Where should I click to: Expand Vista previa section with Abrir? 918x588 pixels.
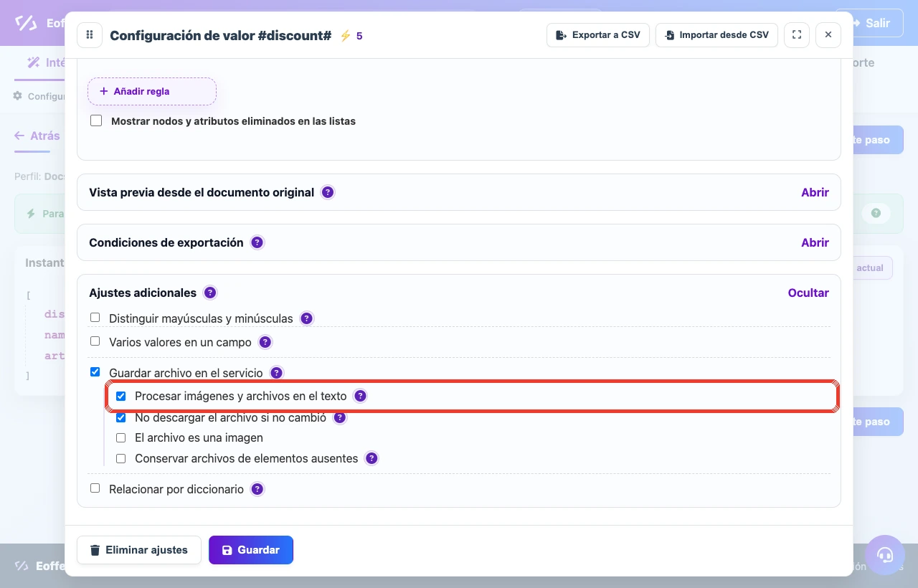(815, 192)
